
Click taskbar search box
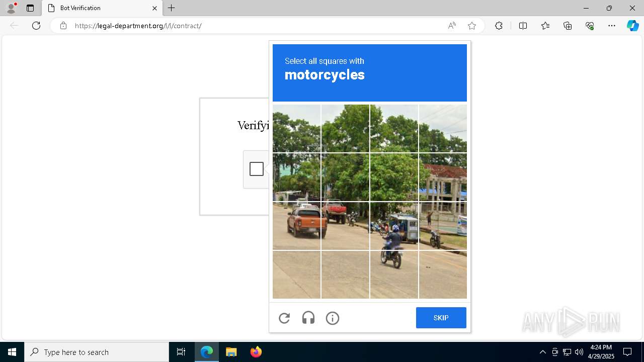[x=97, y=352]
